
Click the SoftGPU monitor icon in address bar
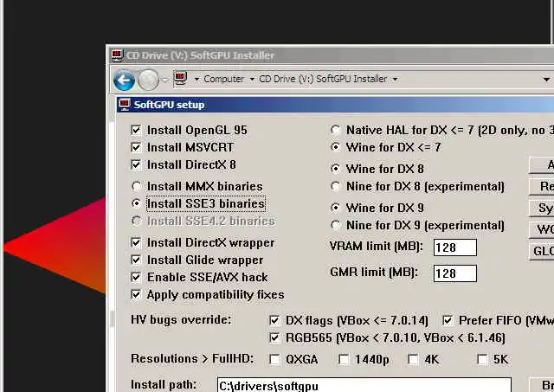[x=180, y=79]
